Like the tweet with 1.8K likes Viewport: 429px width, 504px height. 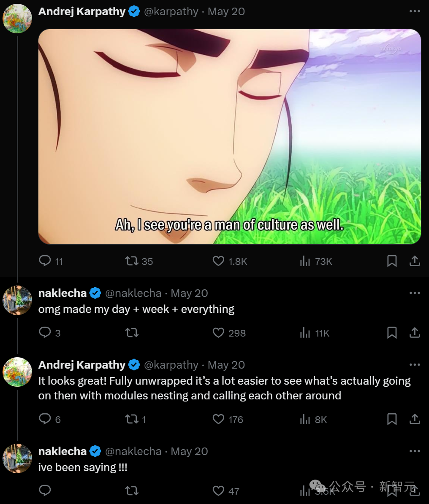click(x=229, y=261)
